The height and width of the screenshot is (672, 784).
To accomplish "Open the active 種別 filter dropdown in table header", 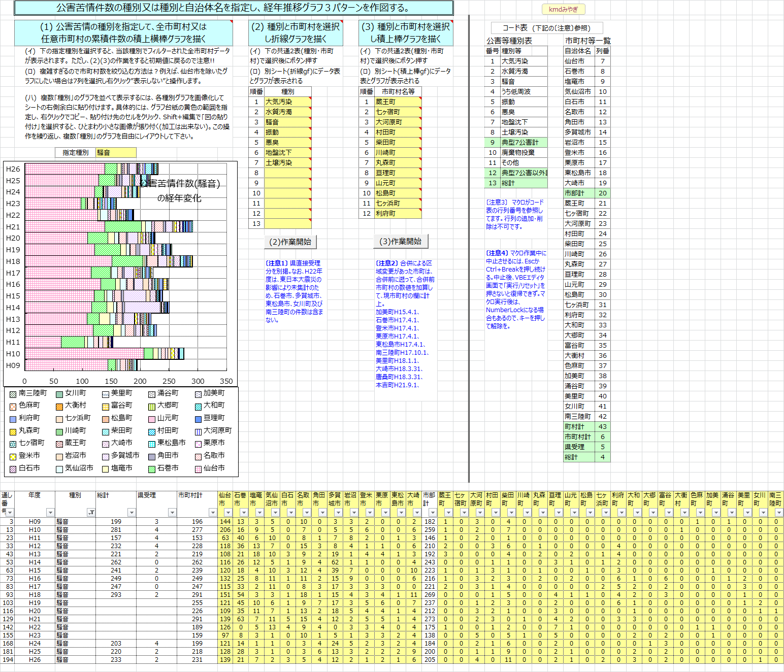I will (x=91, y=513).
